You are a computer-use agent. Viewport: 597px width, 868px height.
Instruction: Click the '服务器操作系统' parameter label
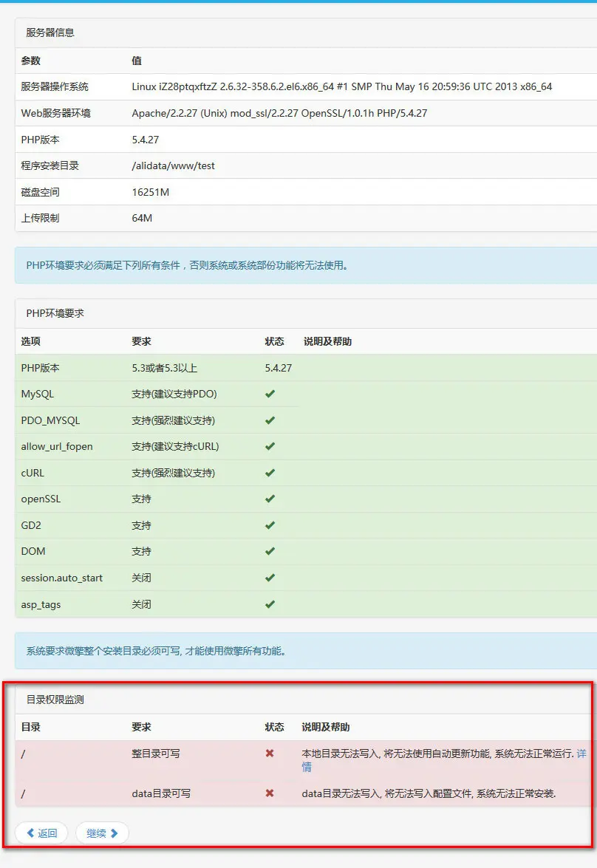pyautogui.click(x=55, y=86)
